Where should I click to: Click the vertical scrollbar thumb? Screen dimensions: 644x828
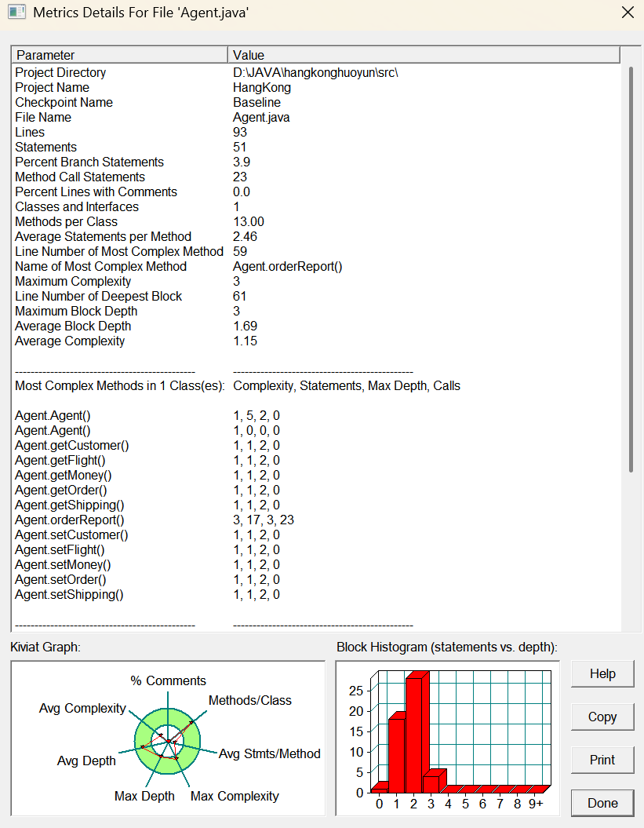[631, 269]
